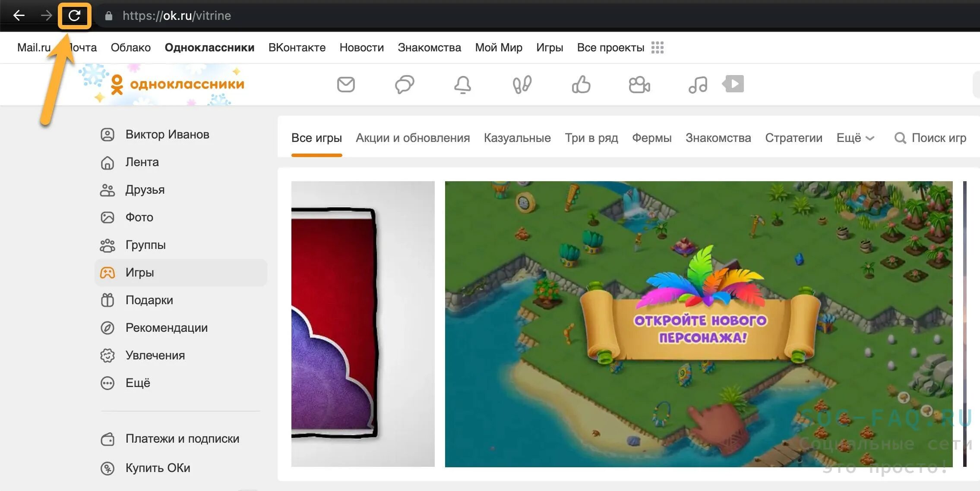The height and width of the screenshot is (491, 980).
Task: Open the Mail.ru link
Action: click(x=34, y=47)
